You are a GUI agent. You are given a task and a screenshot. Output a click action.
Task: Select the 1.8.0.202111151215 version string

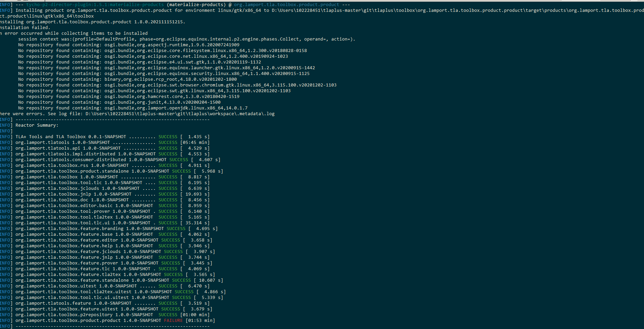coord(159,22)
